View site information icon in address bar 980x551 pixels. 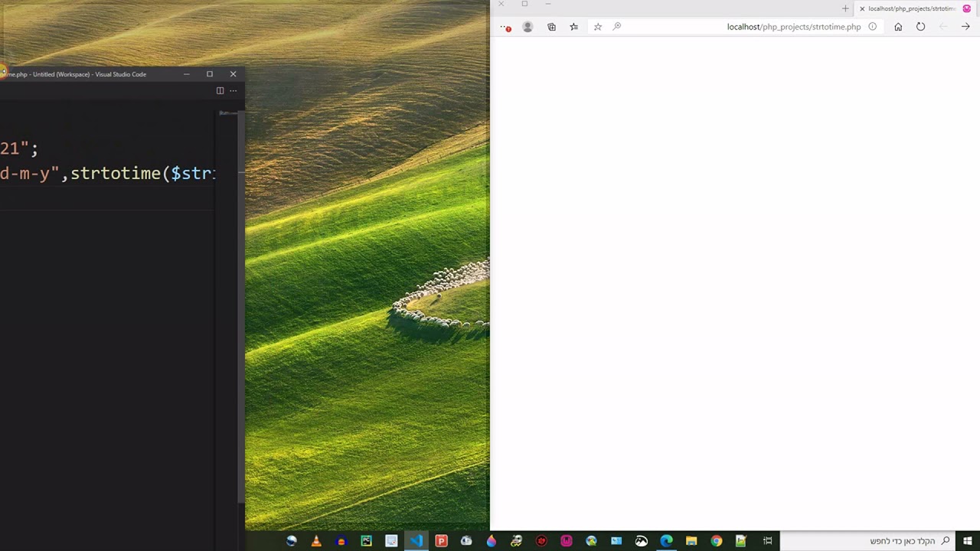872,27
